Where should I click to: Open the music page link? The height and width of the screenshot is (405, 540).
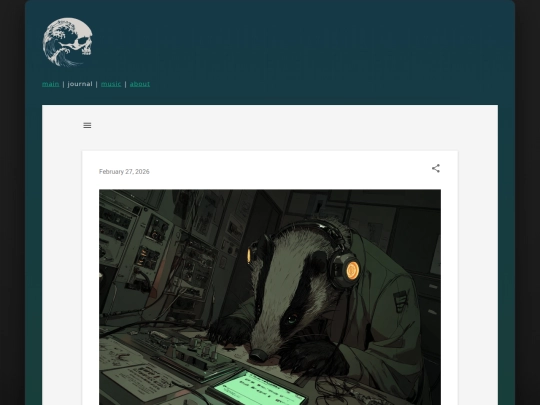111,84
